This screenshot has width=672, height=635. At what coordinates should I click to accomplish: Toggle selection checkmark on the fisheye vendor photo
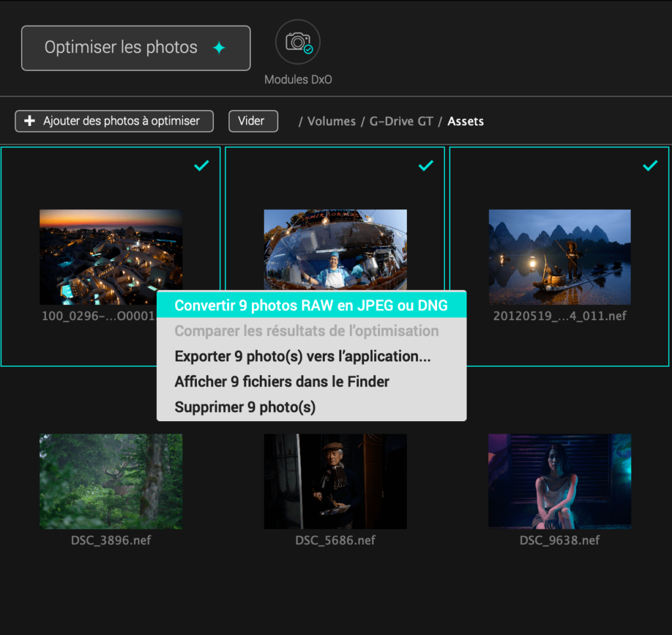click(x=426, y=165)
